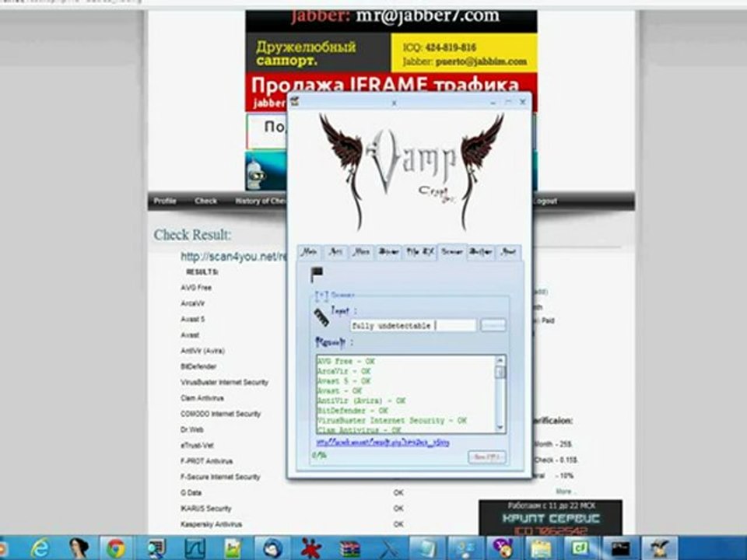Click the black flag icon in dialog
The image size is (747, 560).
(x=317, y=274)
